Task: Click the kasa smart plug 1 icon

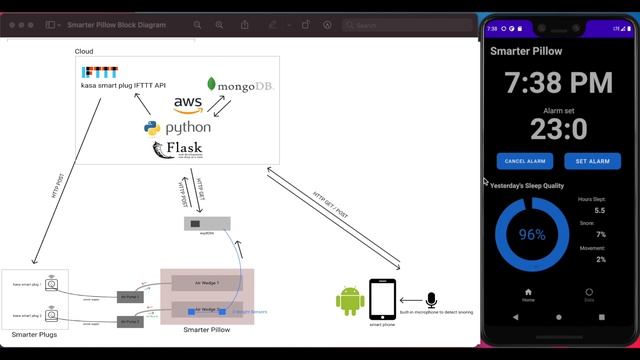Action: point(51,283)
